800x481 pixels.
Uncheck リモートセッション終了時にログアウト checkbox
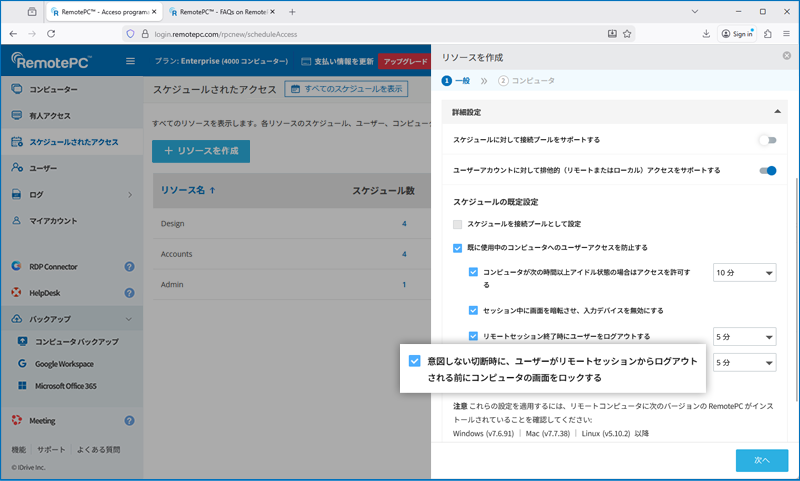coord(473,336)
